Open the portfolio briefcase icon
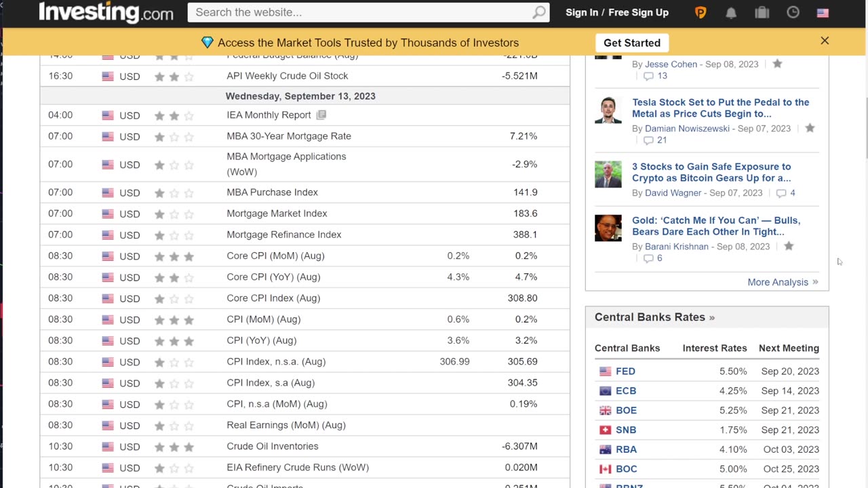Screen dimensions: 868x488 762,12
